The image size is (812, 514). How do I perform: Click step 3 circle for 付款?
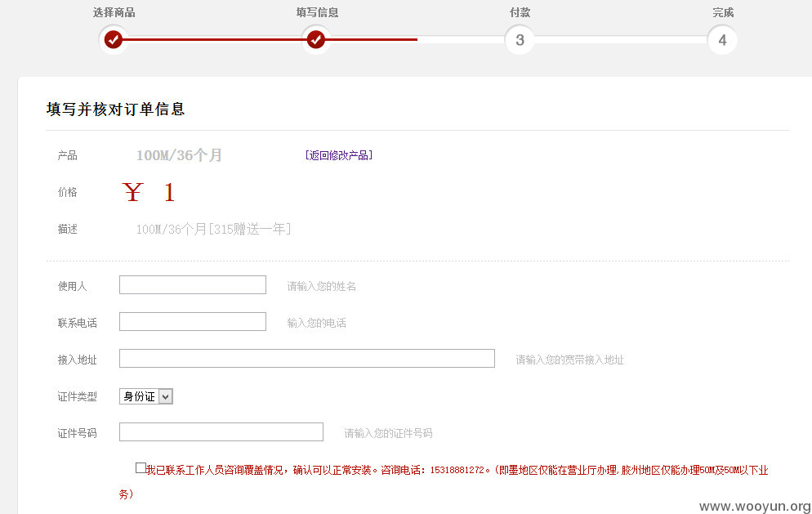click(x=520, y=40)
